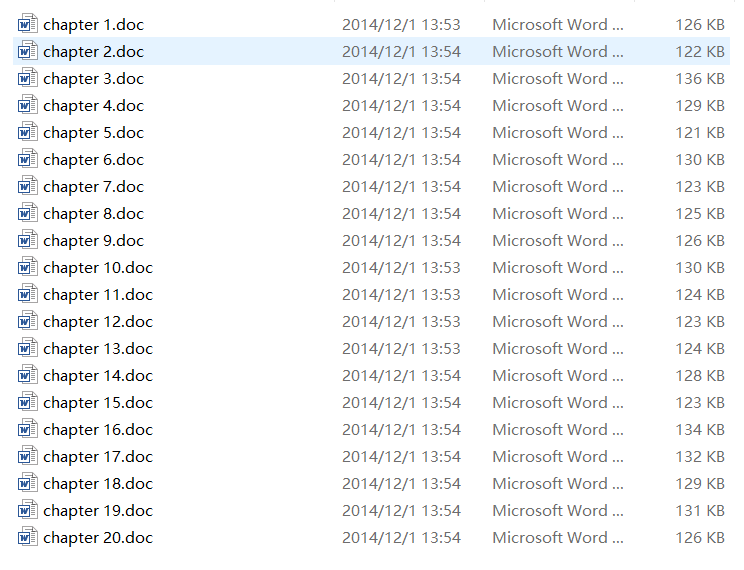Click the Word icon of chapter 17.doc
This screenshot has height=570, width=744.
28,457
